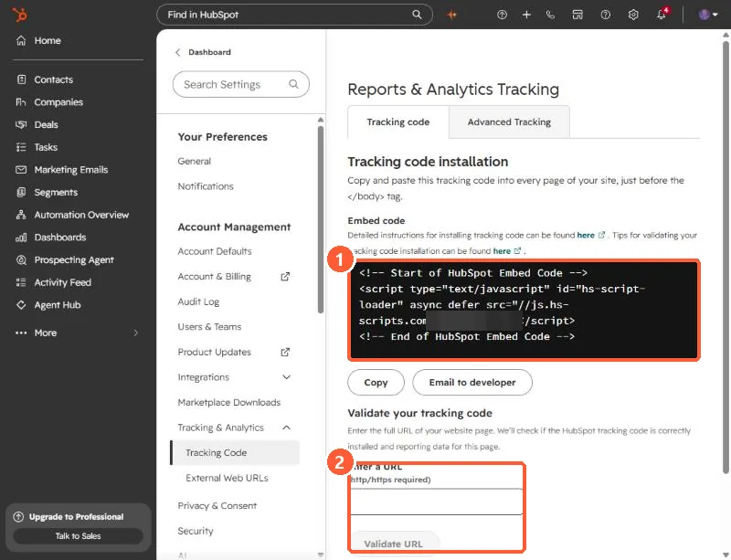The image size is (731, 560).
Task: Open Users & Teams settings
Action: pos(209,327)
